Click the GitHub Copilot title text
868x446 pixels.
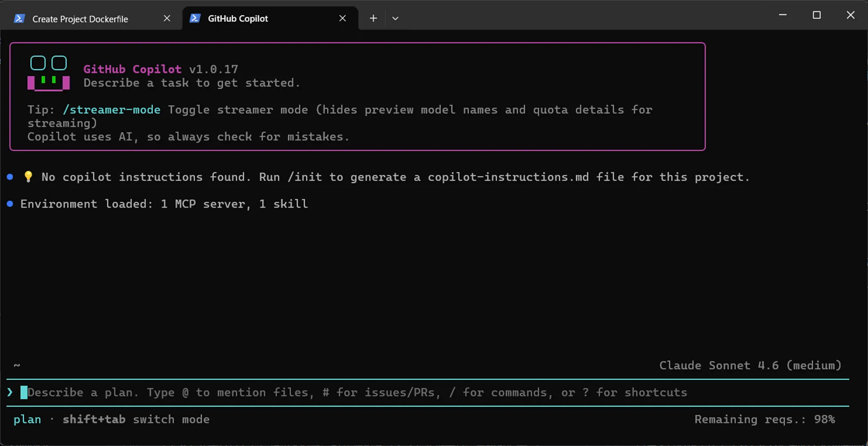coord(132,69)
